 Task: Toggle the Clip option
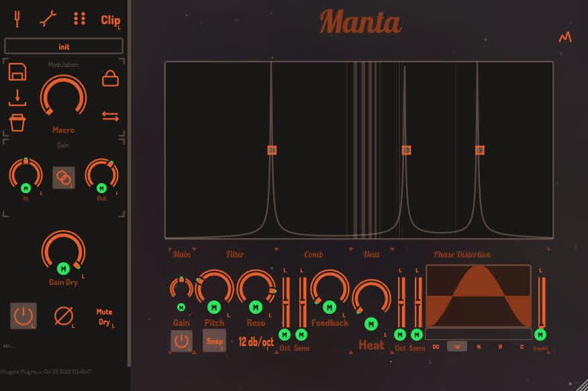click(110, 20)
